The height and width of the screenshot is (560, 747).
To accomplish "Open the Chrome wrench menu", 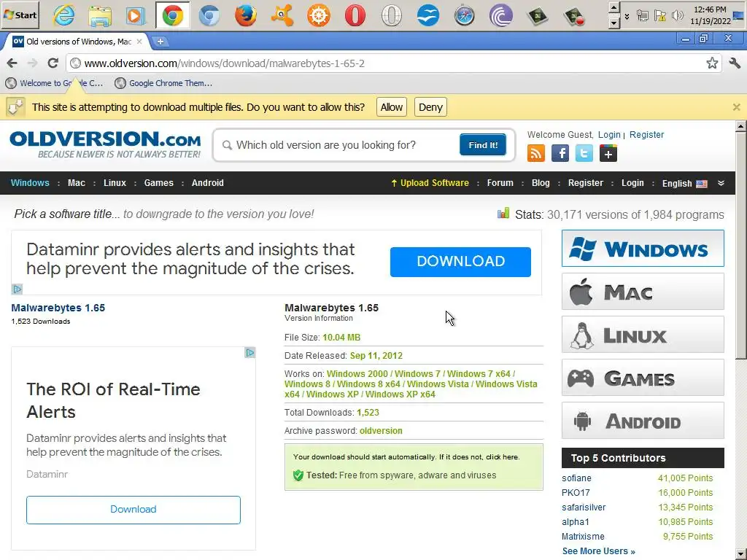I will (735, 63).
